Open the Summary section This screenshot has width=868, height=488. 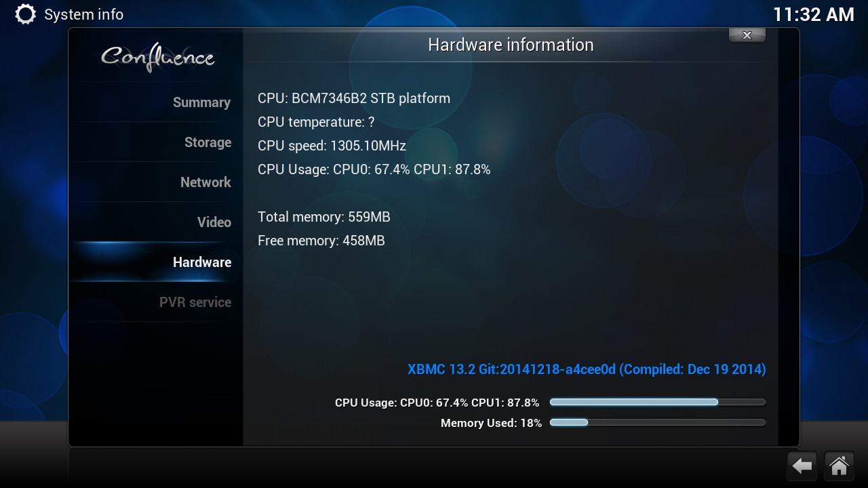click(156, 102)
